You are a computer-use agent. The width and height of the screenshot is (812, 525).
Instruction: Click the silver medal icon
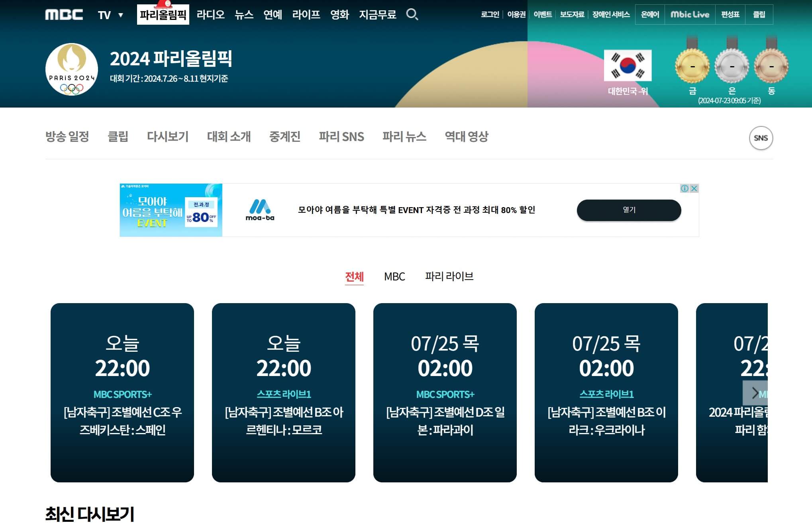click(x=732, y=66)
